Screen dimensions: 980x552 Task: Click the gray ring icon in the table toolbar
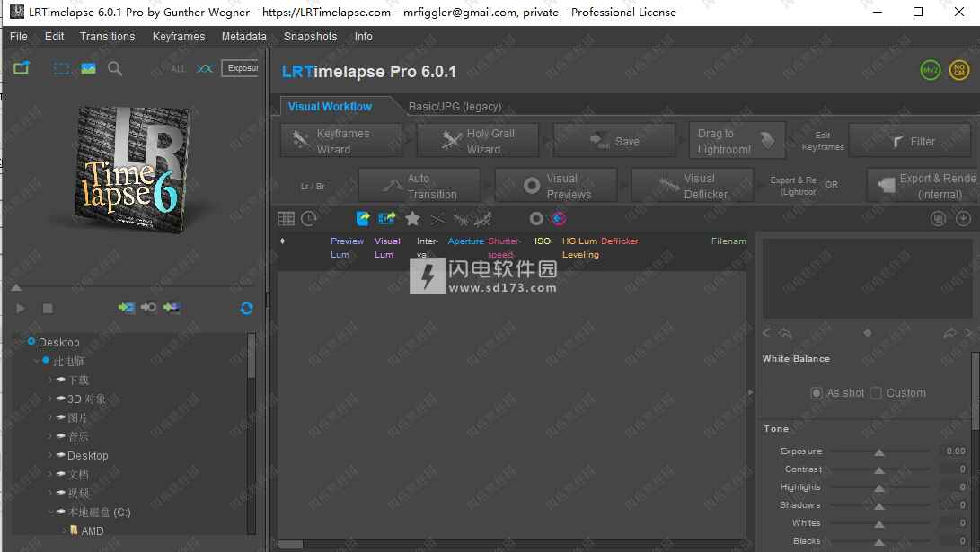[536, 218]
